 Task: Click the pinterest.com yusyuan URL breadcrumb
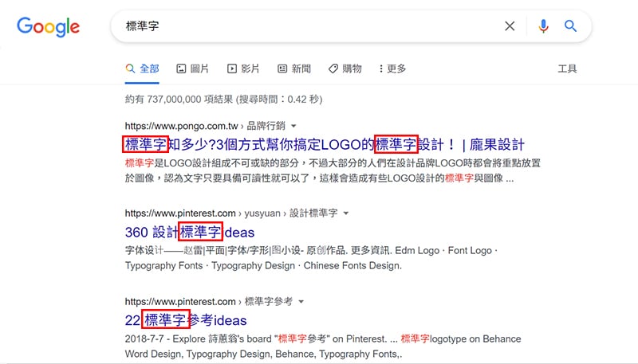coord(180,213)
